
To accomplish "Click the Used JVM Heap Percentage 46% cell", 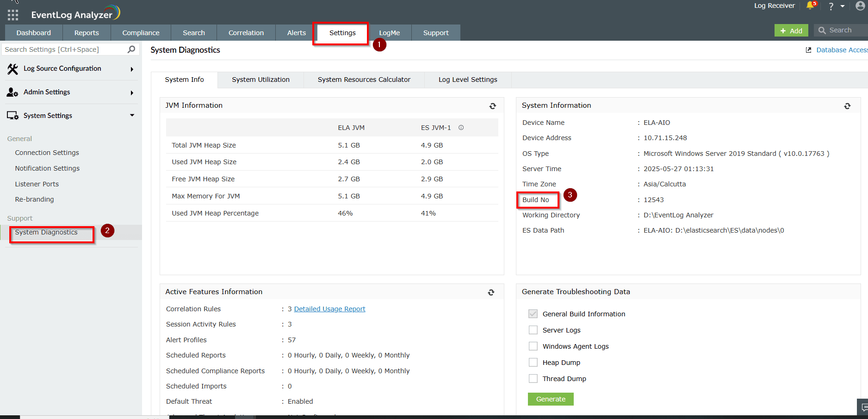I will [345, 213].
